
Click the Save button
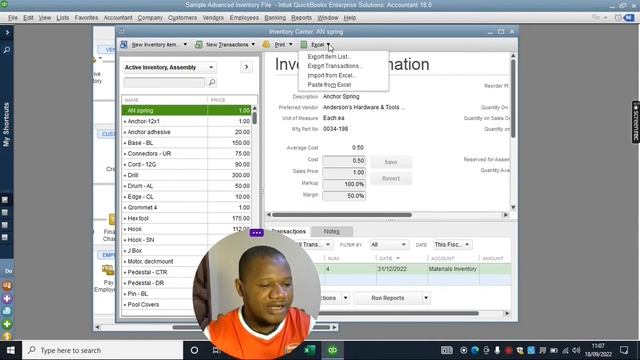[x=391, y=162]
